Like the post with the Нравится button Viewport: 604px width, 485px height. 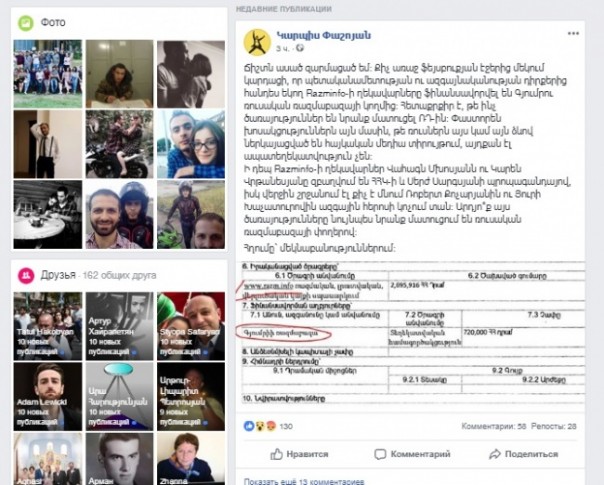pyautogui.click(x=299, y=454)
